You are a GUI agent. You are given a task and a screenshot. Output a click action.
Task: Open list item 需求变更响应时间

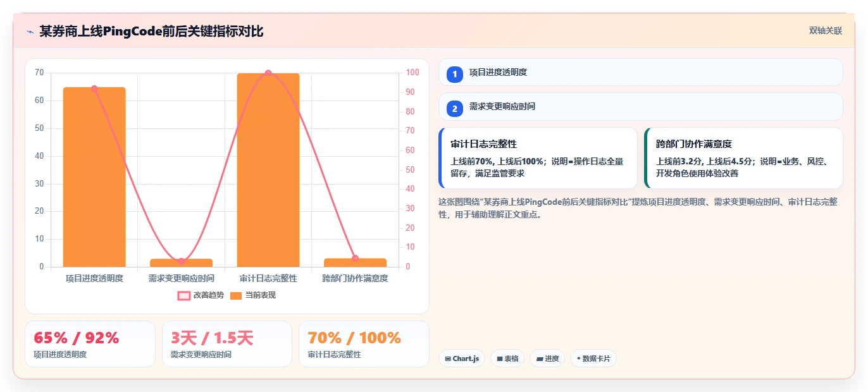[x=641, y=106]
